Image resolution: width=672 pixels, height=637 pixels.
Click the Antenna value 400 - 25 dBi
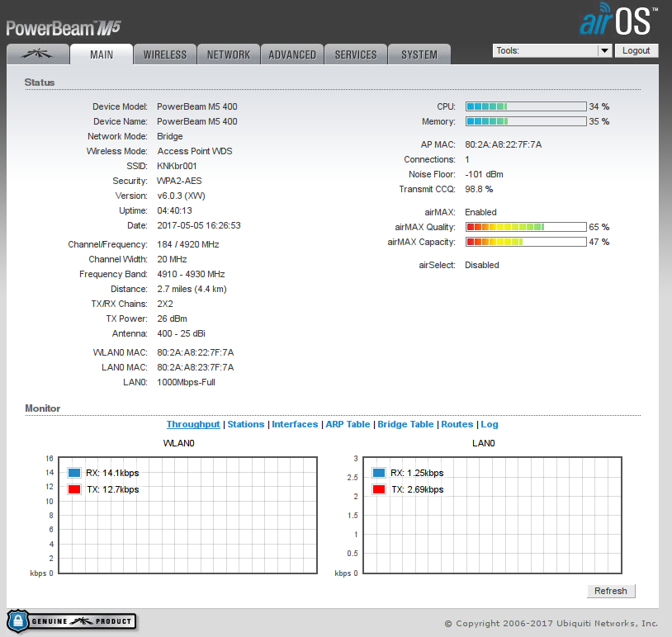(182, 333)
